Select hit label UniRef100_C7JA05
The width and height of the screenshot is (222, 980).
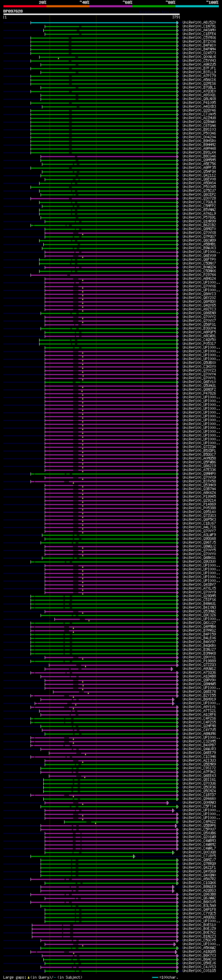pos(199,114)
